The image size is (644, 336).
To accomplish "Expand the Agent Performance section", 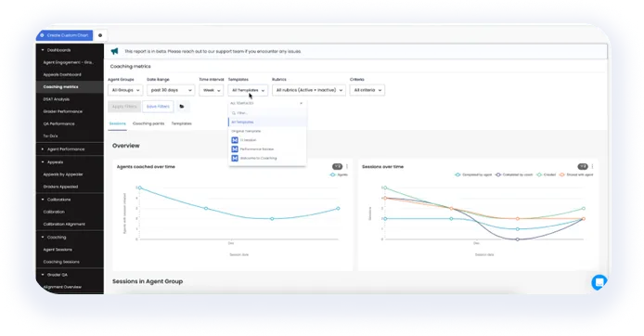I will [43, 149].
